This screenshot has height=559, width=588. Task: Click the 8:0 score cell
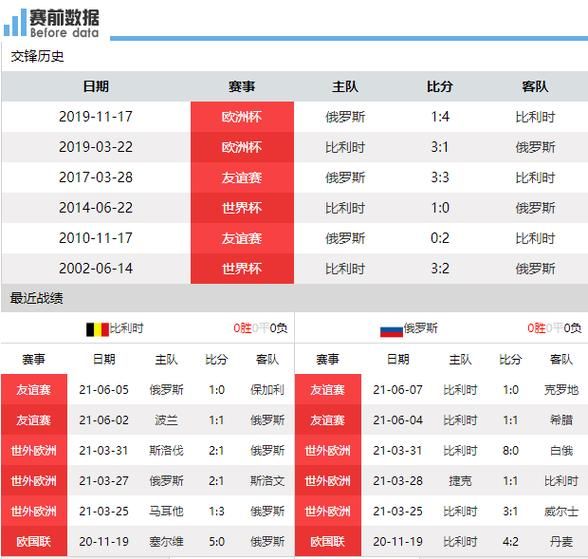tap(510, 450)
